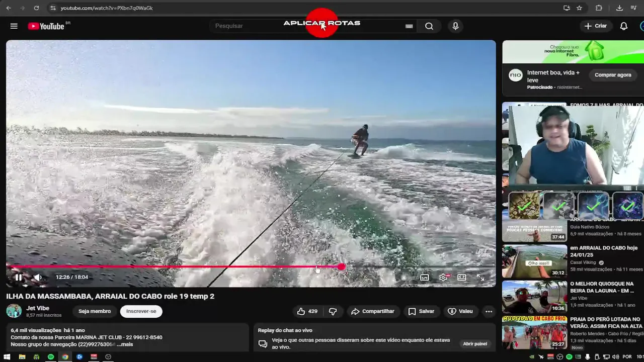Click POR language indicator in tray
The image size is (644, 362).
pyautogui.click(x=627, y=357)
